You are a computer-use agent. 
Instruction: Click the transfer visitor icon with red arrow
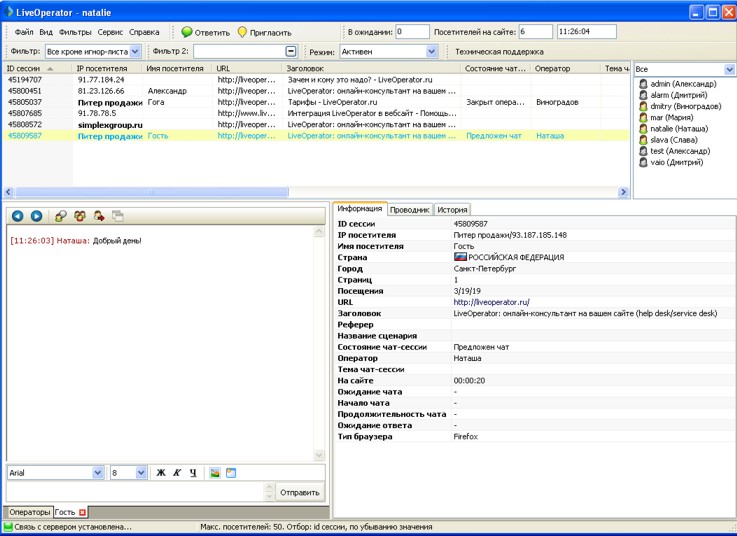tap(99, 216)
